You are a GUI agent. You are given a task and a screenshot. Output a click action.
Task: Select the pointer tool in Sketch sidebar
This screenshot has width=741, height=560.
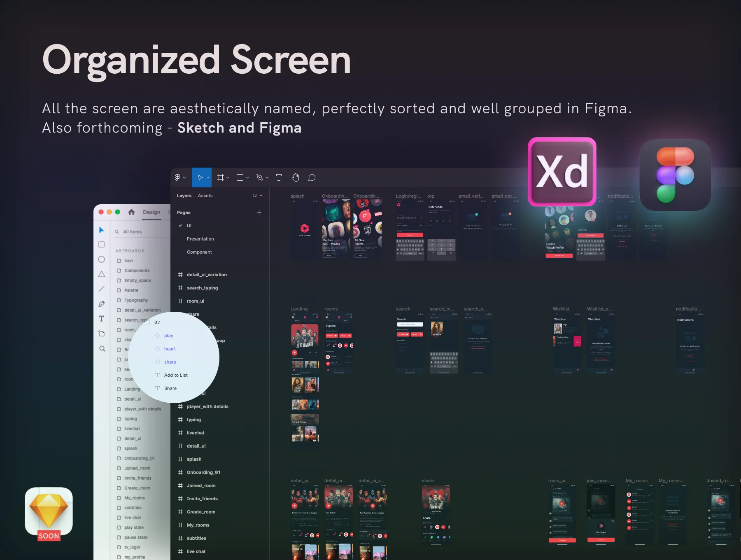(101, 230)
